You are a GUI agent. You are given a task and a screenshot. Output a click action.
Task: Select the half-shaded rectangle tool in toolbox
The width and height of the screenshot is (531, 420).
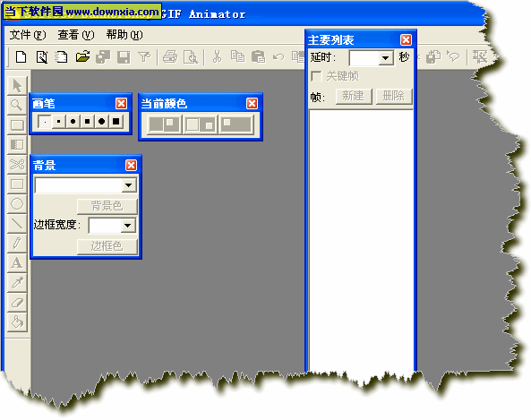pyautogui.click(x=17, y=145)
